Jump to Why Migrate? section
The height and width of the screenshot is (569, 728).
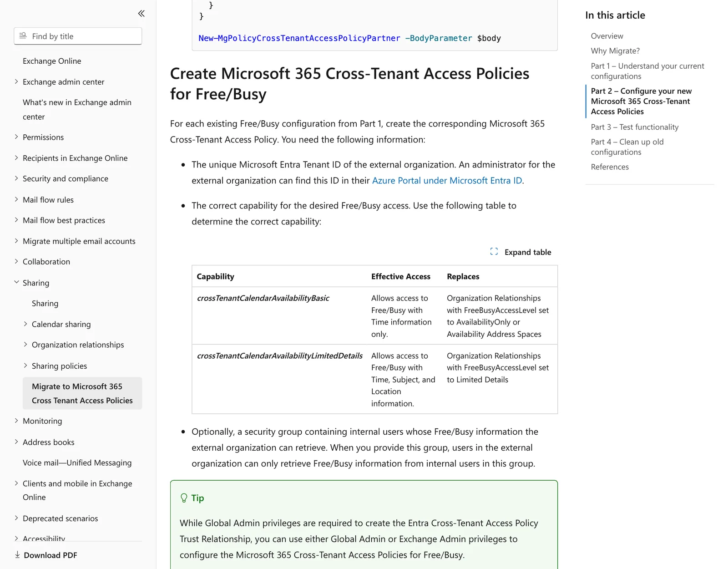pos(615,51)
